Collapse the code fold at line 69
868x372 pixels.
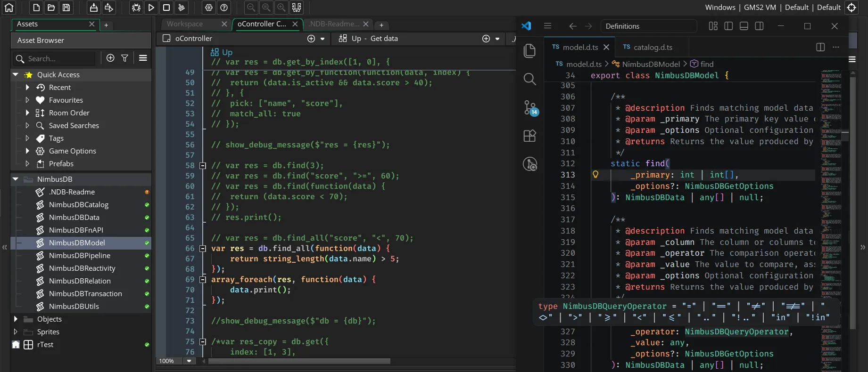click(203, 280)
